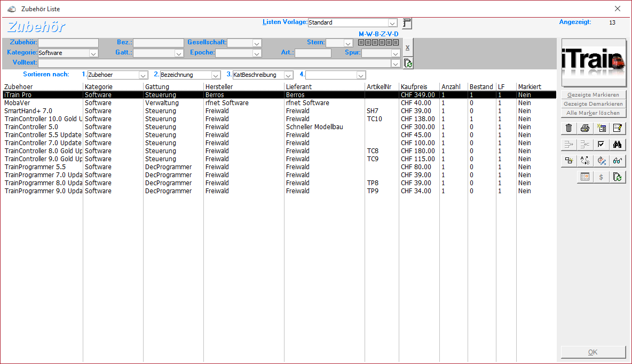The image size is (632, 364).
Task: Click the ruler icon beside Listen Vorlage
Action: 407,23
